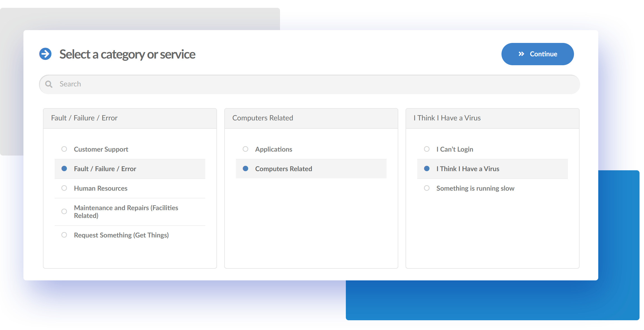
Task: Choose the Human Resources radio button
Action: pyautogui.click(x=64, y=188)
